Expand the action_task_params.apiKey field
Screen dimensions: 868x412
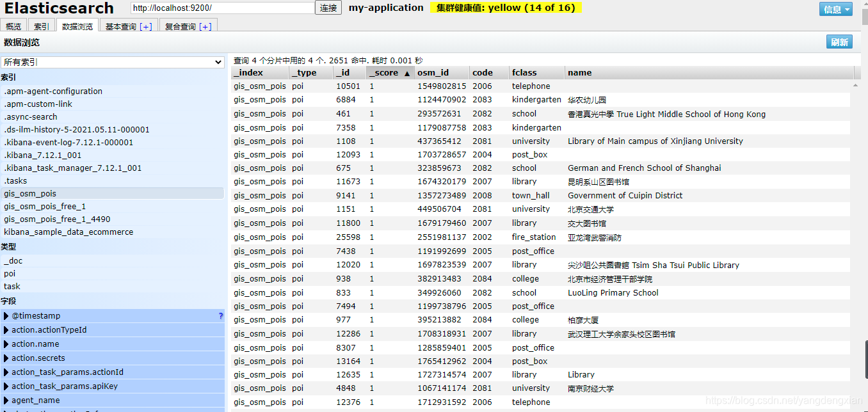[x=6, y=386]
